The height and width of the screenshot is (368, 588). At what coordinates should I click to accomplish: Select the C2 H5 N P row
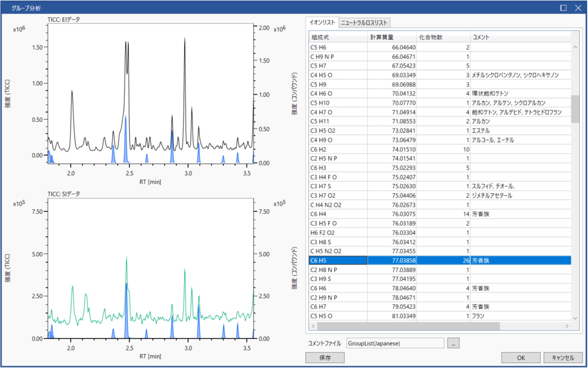pyautogui.click(x=440, y=159)
